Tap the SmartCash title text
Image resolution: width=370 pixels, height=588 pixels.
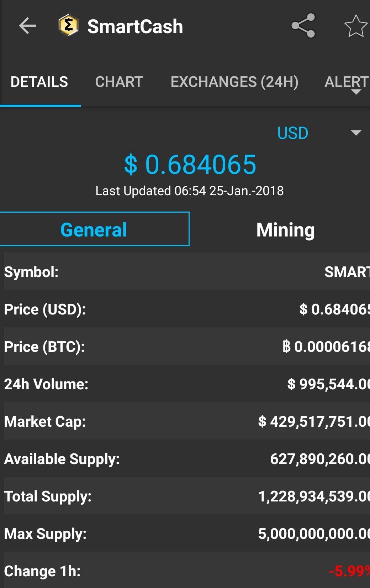pos(135,26)
